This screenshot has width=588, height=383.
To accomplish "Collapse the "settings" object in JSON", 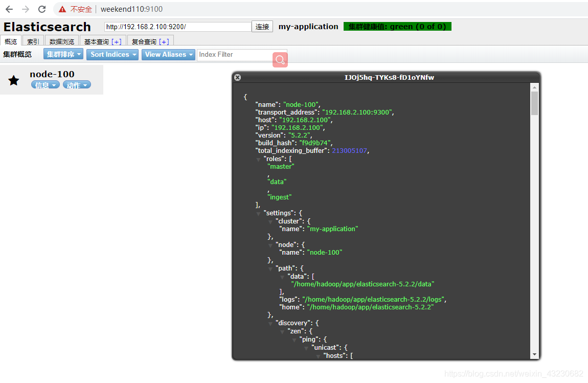I will pos(258,213).
